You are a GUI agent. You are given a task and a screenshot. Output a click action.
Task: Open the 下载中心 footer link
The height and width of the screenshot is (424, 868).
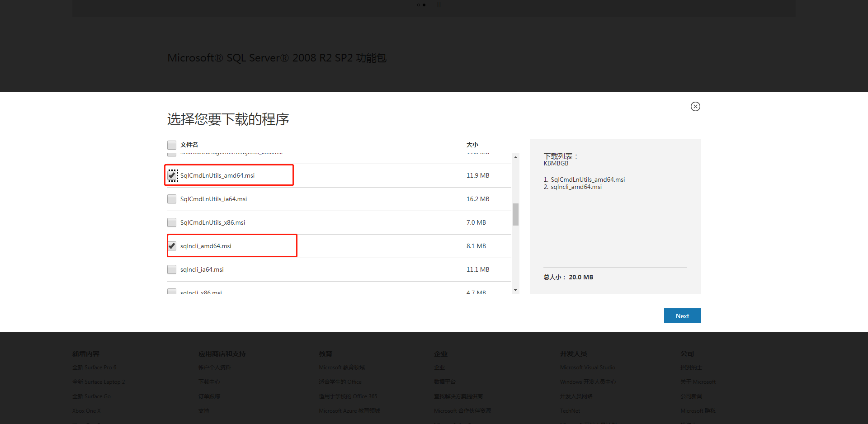[209, 382]
